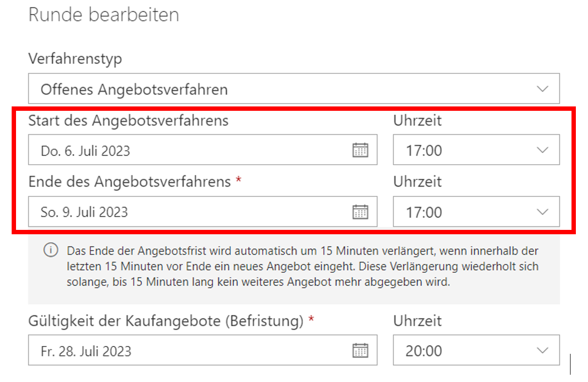Screen dimensions: 588x382
Task: Expand start time dropdown using its chevron
Action: 542,150
